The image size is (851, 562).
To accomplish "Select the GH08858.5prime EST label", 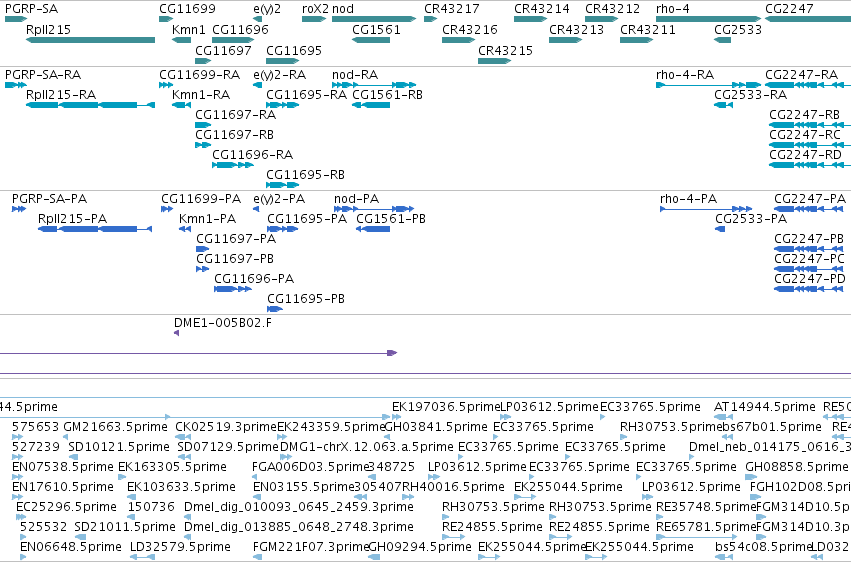I will (796, 467).
